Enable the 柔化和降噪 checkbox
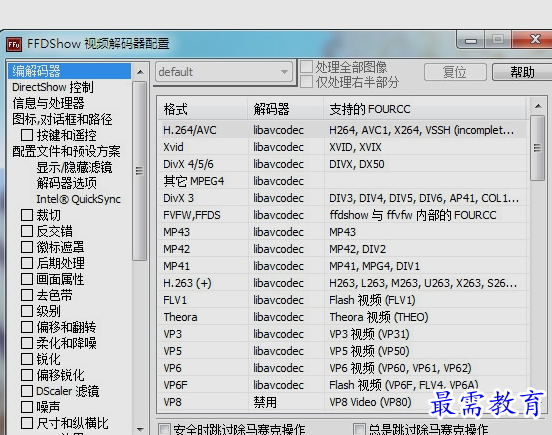Screen dimensions: 552x435 click(x=27, y=343)
